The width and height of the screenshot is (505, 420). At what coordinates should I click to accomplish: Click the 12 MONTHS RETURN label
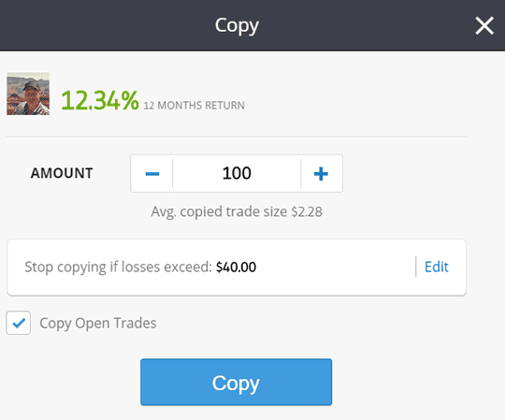194,106
